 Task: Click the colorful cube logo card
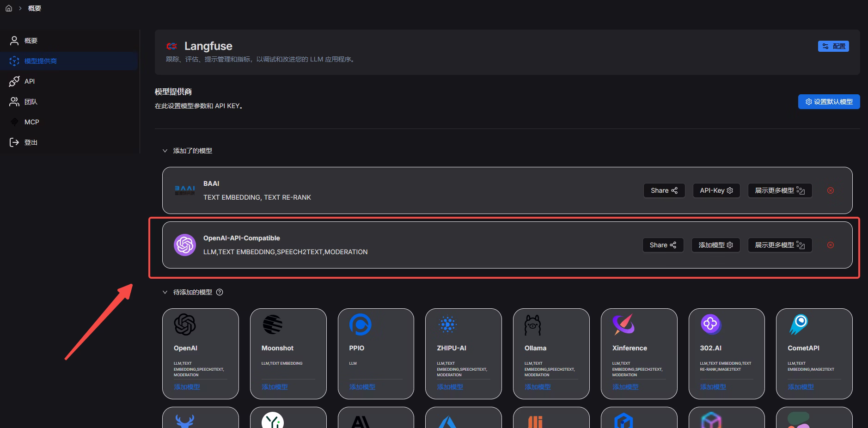pyautogui.click(x=711, y=420)
